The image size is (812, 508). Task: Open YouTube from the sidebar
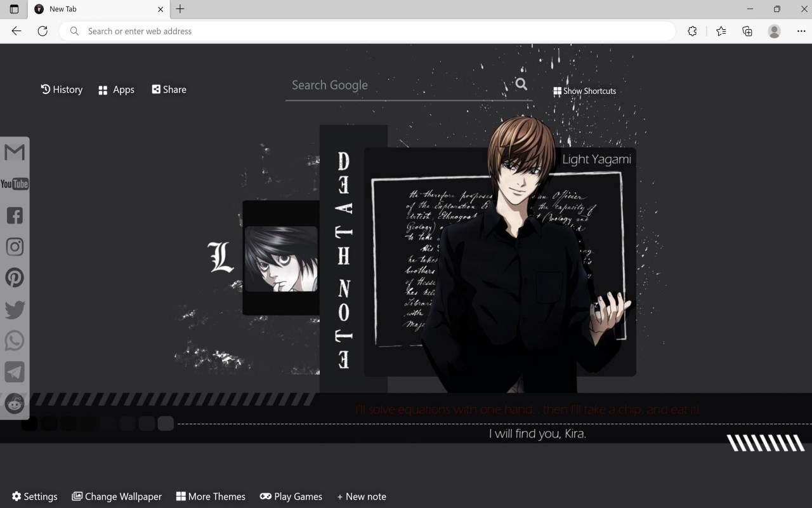point(15,184)
